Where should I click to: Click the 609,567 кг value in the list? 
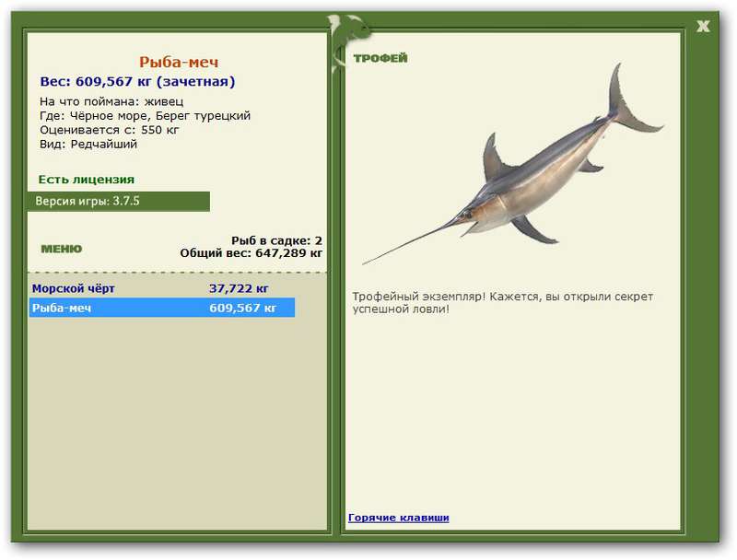(x=242, y=308)
